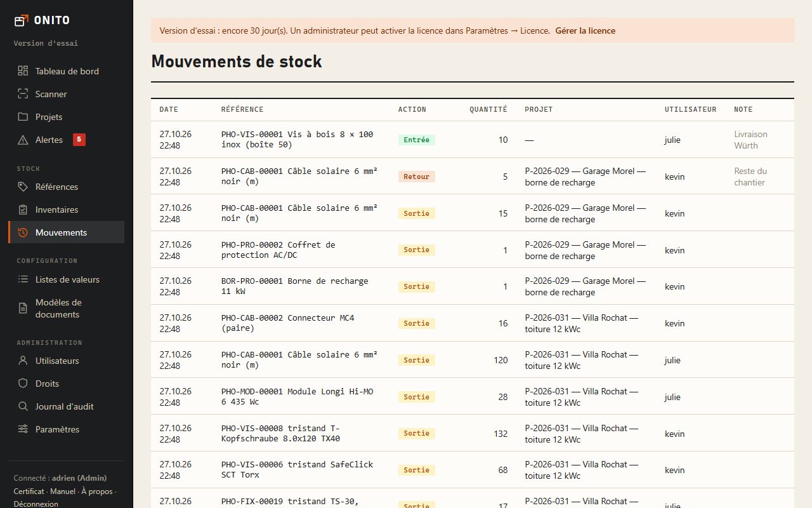
Task: Click the Mouvements history icon
Action: (x=23, y=232)
